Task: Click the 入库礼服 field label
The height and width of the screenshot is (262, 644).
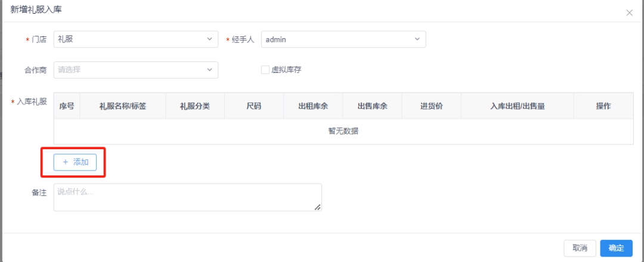Action: 32,101
